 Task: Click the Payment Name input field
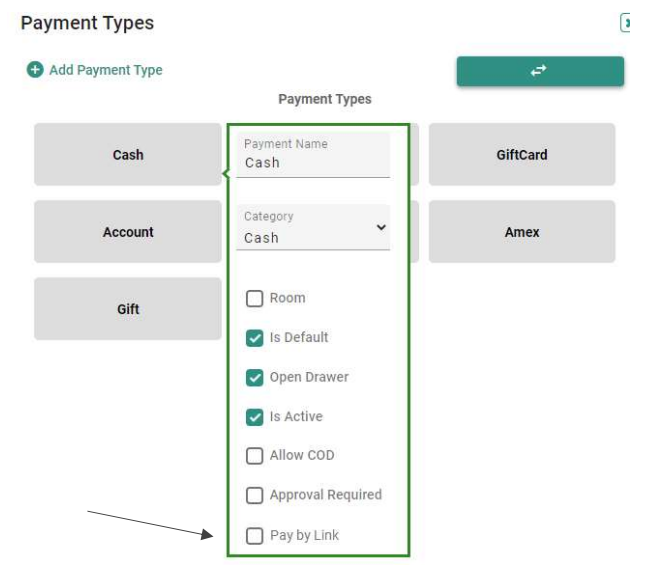(313, 155)
